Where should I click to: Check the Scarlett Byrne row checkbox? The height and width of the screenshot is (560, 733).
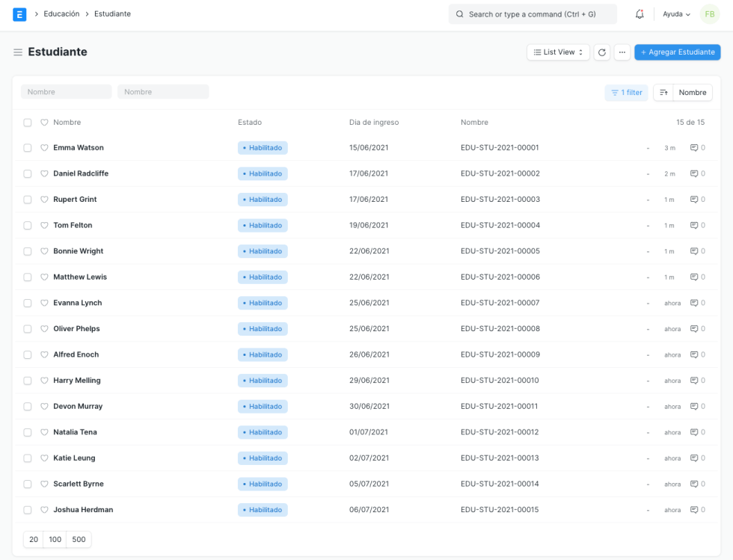(x=28, y=484)
